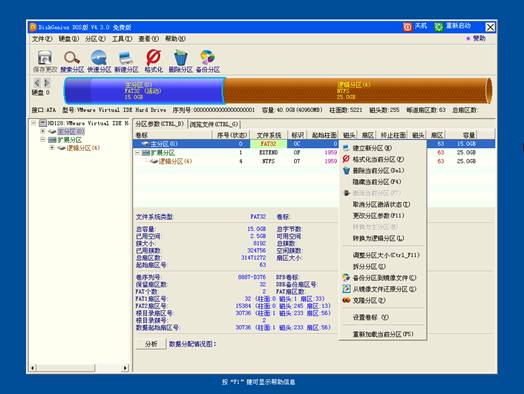
Task: Click the 文件系统 column header
Action: pyautogui.click(x=268, y=135)
